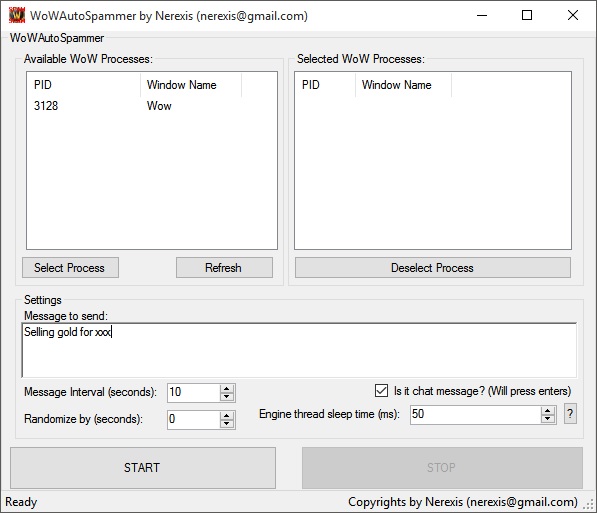Screen dimensions: 597x513
Task: Increase Message Interval with up arrow
Action: [x=227, y=389]
